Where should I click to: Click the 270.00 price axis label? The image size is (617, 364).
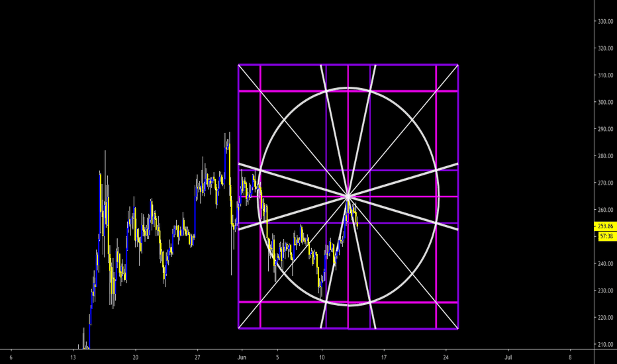pos(606,183)
